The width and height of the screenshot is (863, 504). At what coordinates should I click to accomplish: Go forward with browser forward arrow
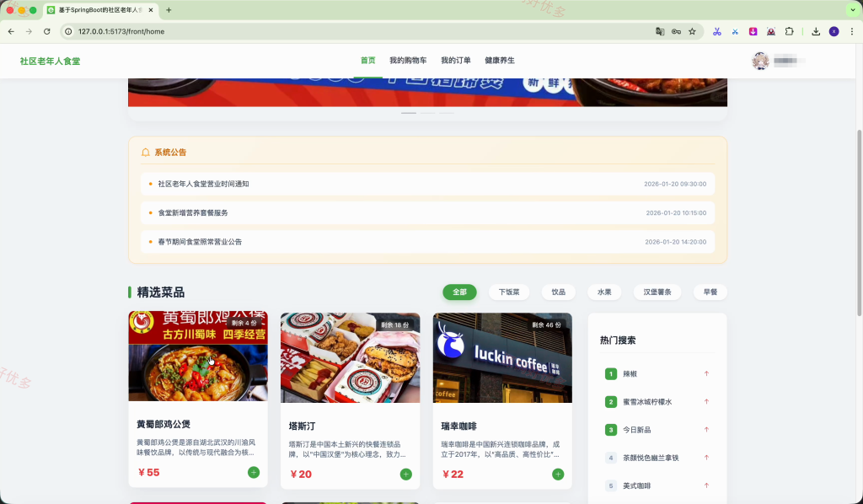[29, 31]
